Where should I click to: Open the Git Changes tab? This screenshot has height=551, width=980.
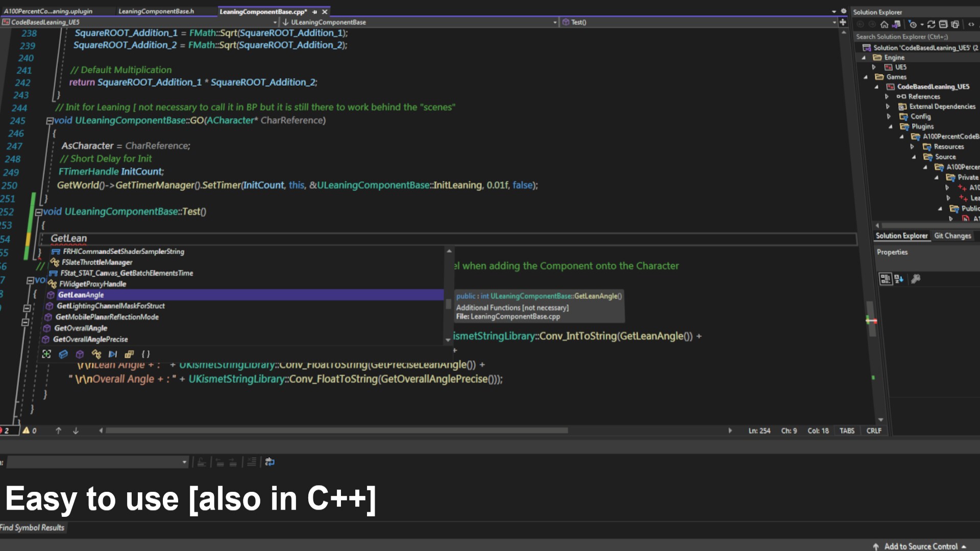point(953,236)
